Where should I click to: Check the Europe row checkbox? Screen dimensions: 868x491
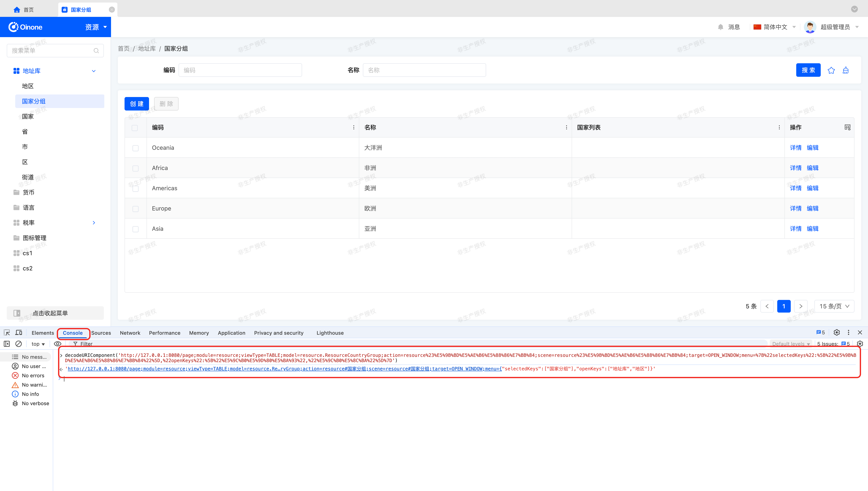coord(135,209)
